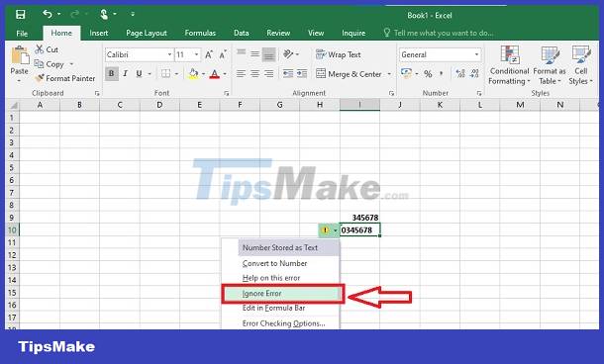Screen dimensions: 604x364
Task: Click the Save icon in title bar
Action: 20,15
